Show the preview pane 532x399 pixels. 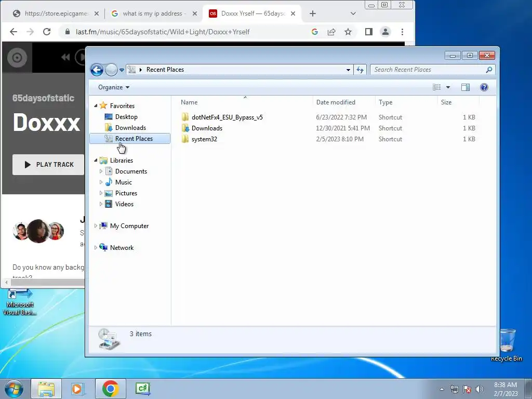pyautogui.click(x=465, y=87)
